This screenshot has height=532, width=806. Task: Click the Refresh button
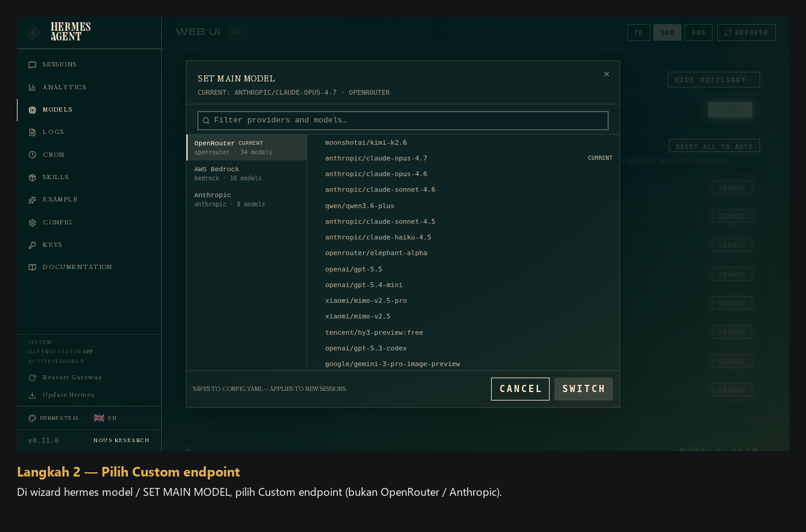[x=746, y=33]
